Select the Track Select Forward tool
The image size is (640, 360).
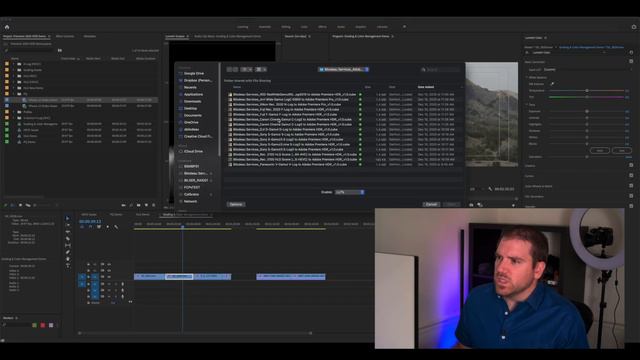(68, 225)
